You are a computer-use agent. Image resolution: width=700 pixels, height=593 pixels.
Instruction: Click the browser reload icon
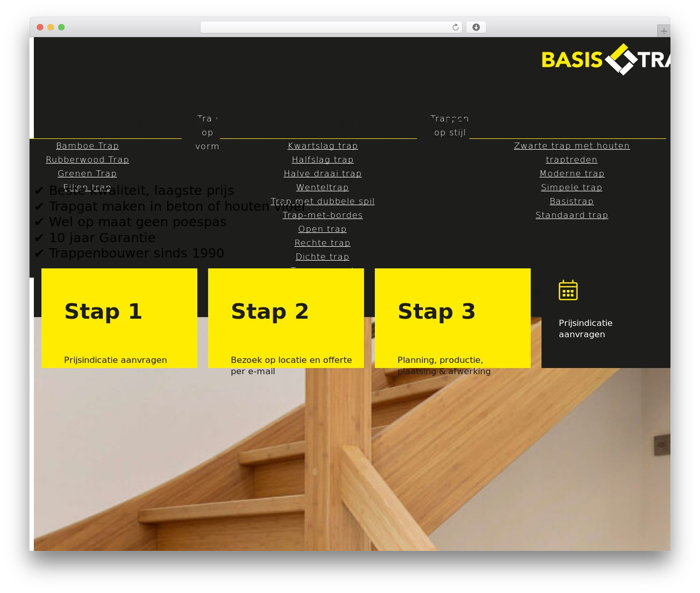click(455, 27)
